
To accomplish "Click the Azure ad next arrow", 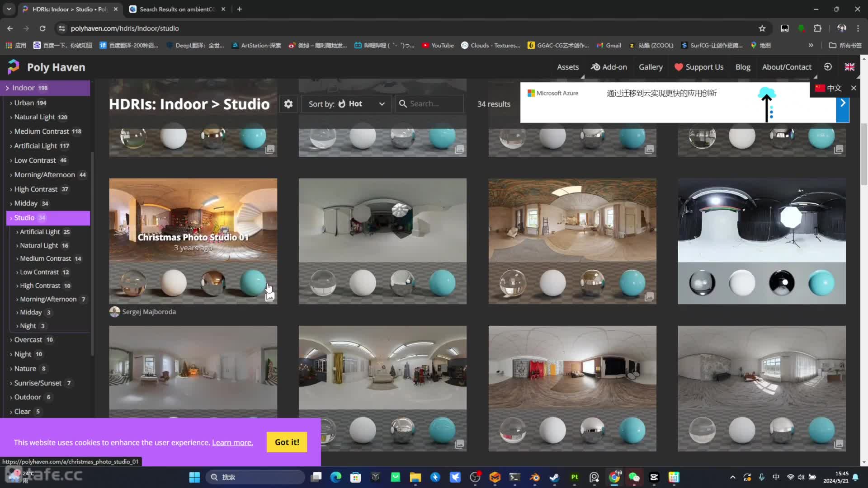I will pyautogui.click(x=843, y=103).
